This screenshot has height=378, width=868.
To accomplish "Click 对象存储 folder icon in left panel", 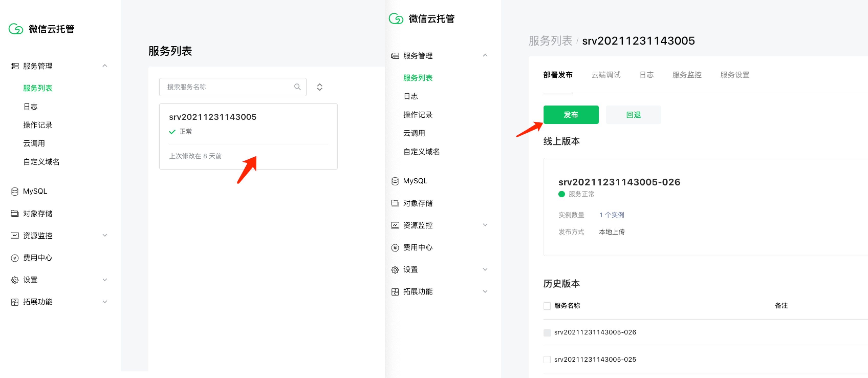I will (x=15, y=213).
